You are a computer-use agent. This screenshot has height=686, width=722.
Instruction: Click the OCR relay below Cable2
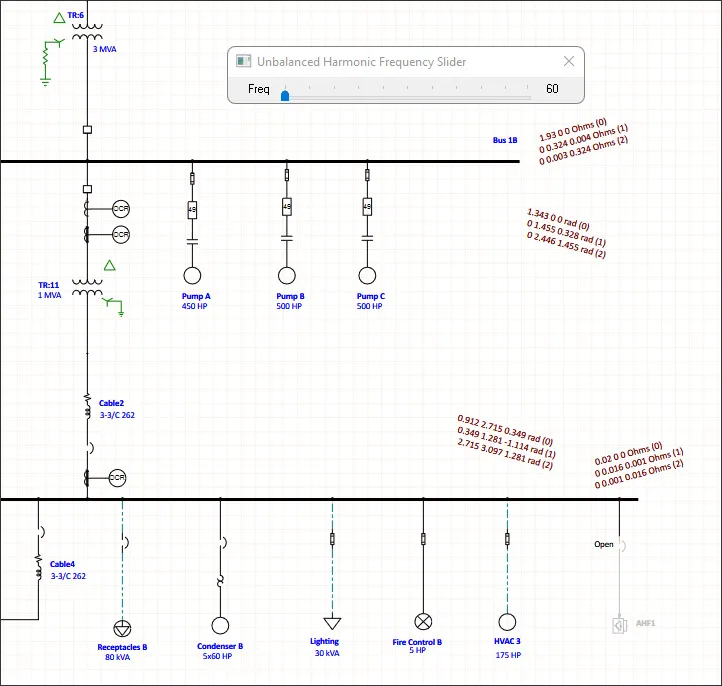tap(117, 477)
